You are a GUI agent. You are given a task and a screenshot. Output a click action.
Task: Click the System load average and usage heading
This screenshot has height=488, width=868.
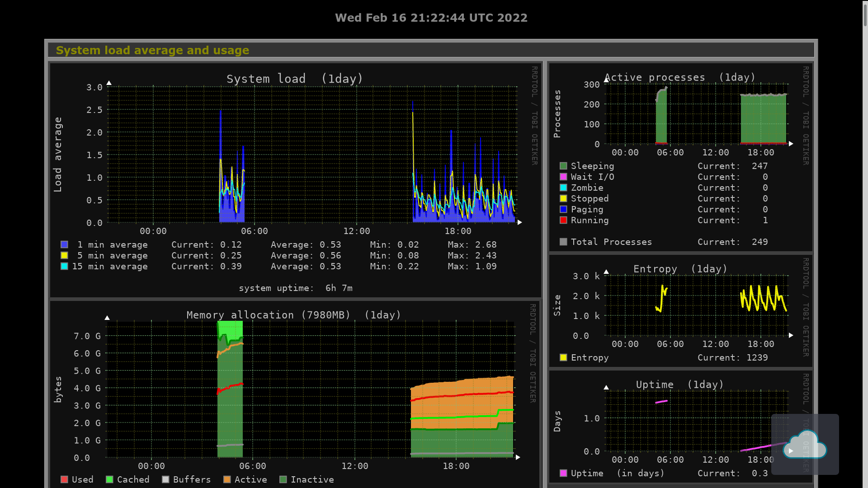152,50
